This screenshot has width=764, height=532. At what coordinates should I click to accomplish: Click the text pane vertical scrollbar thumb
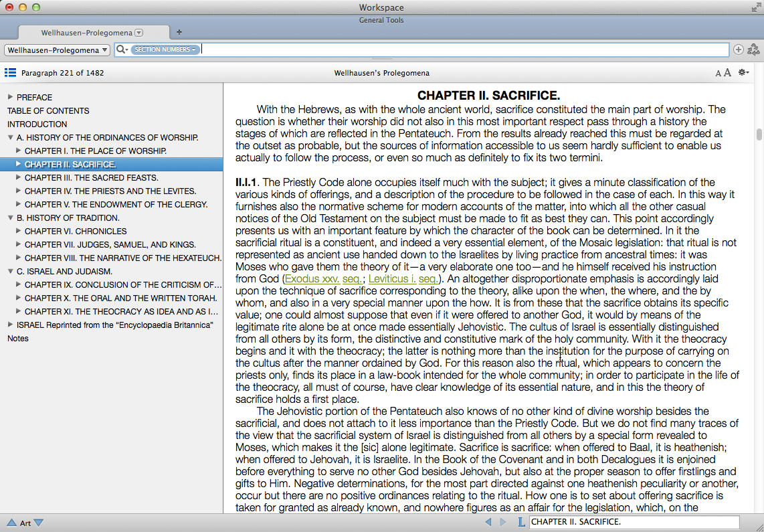pyautogui.click(x=759, y=134)
